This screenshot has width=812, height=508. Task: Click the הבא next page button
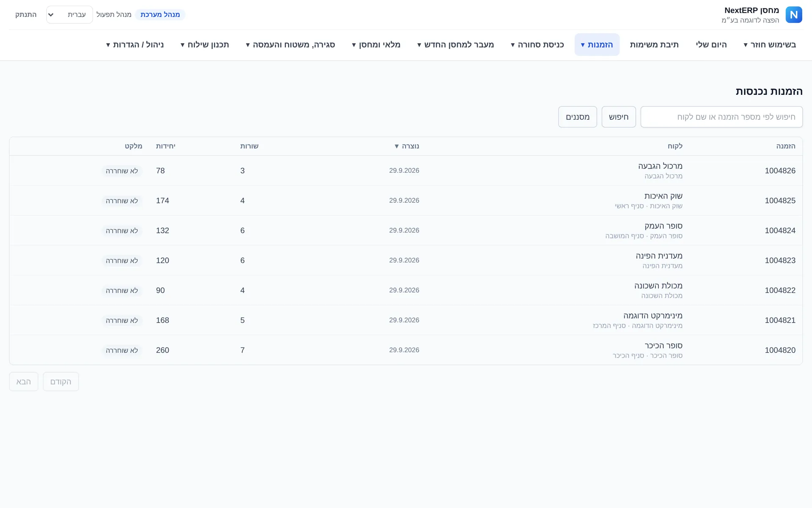coord(24,382)
